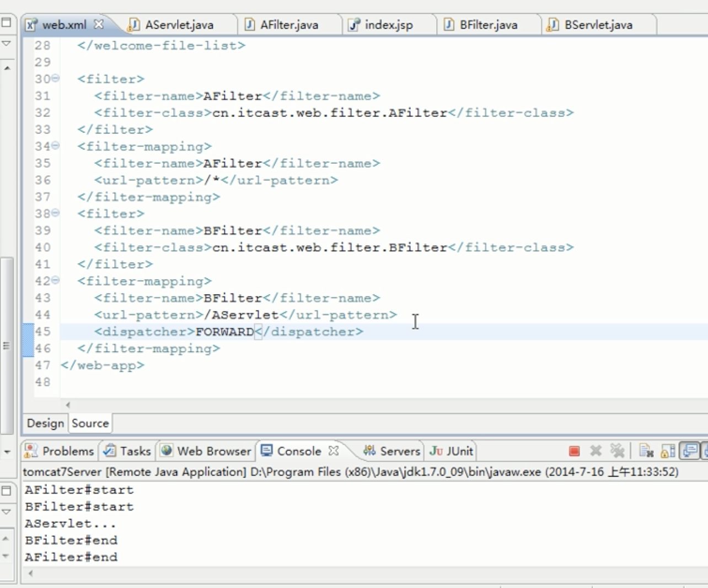Image resolution: width=708 pixels, height=588 pixels.
Task: Click cn.itcast.web.filter.BFilter class name on line 40
Action: coord(330,248)
